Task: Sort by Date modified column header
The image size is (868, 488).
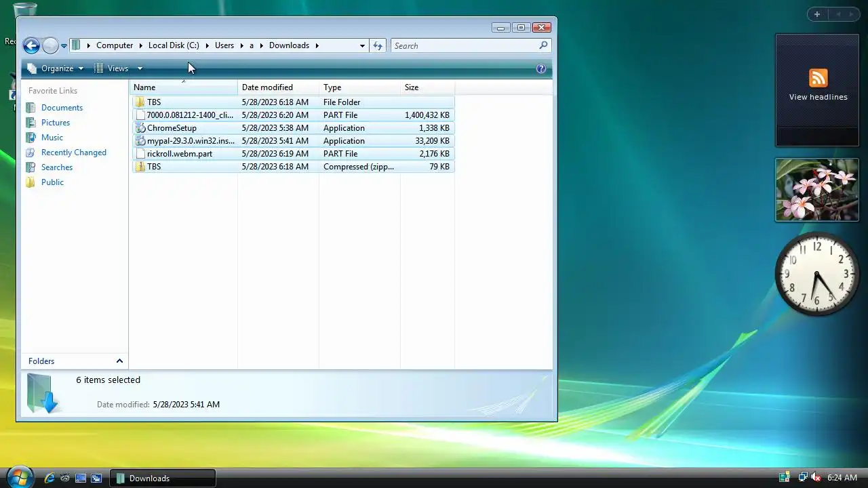Action: pyautogui.click(x=278, y=87)
